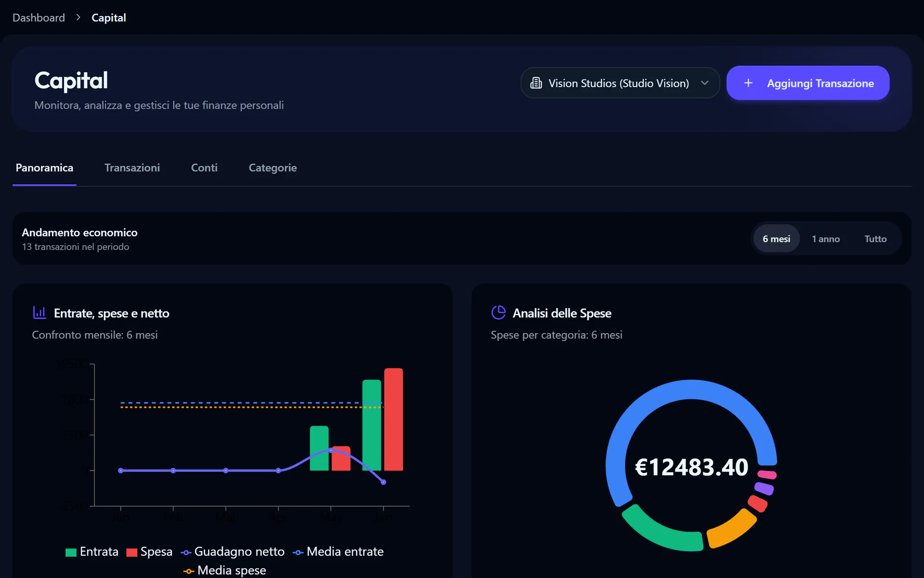Click the pie chart icon beside Analisi delle Spese
The height and width of the screenshot is (578, 924).
click(499, 313)
